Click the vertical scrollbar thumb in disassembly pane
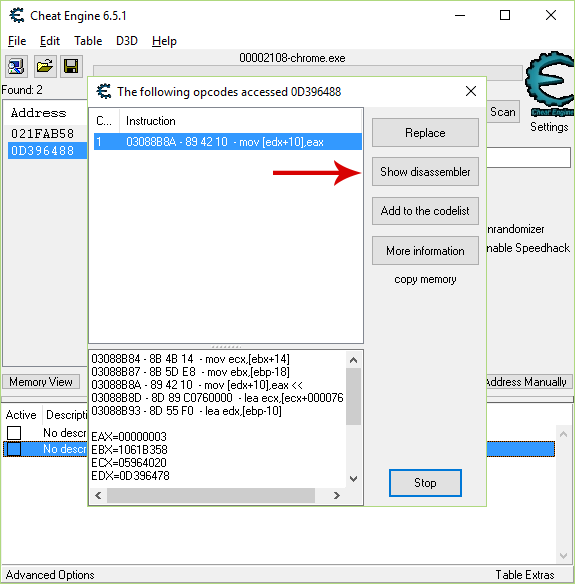575x584 pixels. click(x=353, y=396)
